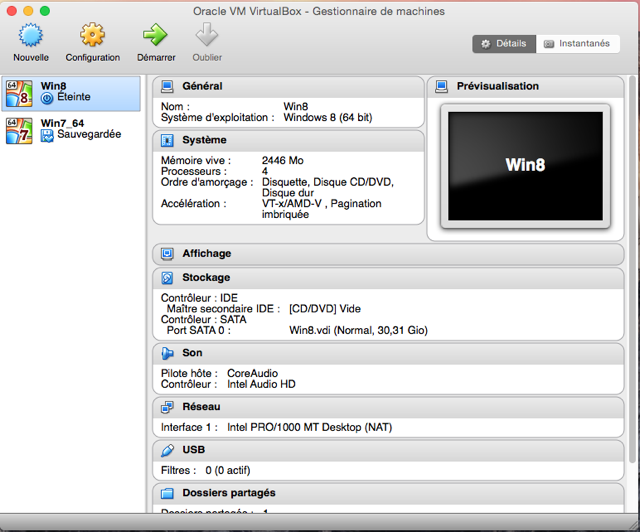Expand the Affichage section header
The width and height of the screenshot is (640, 532).
coord(388,254)
